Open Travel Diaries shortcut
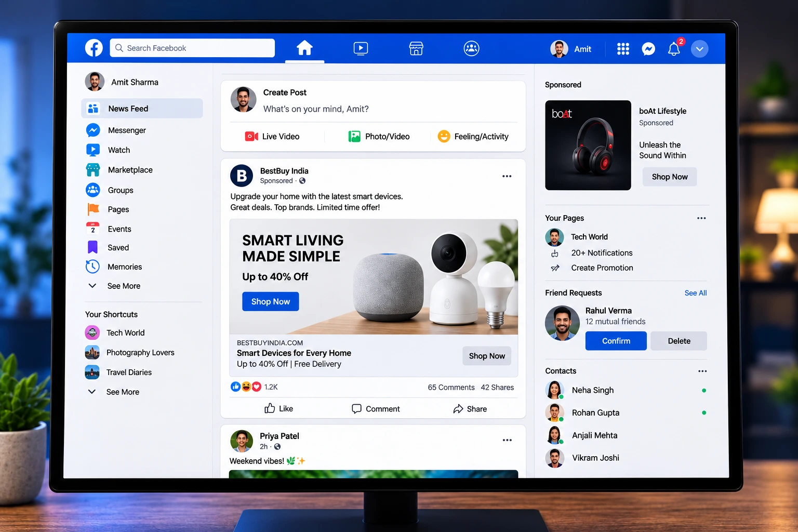Image resolution: width=798 pixels, height=532 pixels. [x=118, y=372]
